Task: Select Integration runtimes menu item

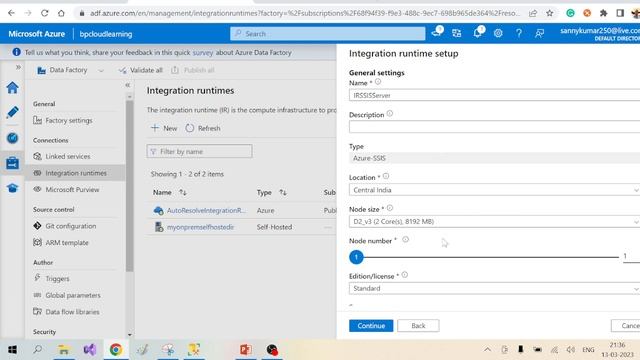Action: [76, 173]
